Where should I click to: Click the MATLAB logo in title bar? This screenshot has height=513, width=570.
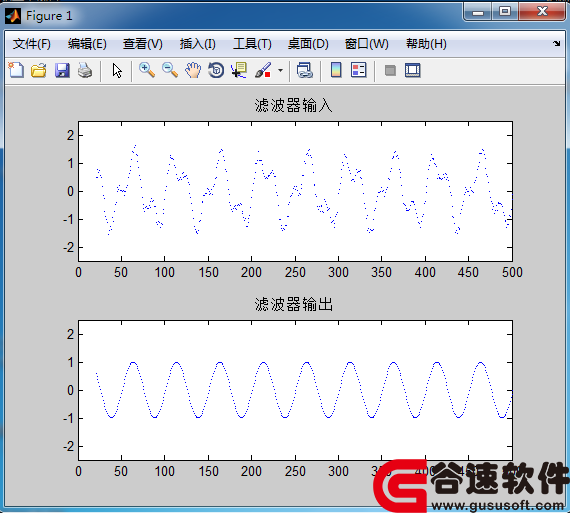(x=13, y=16)
